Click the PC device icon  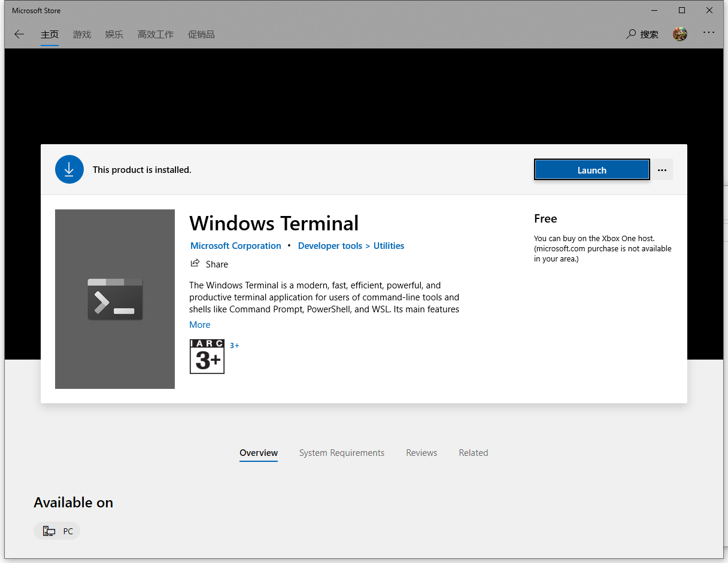coord(49,531)
